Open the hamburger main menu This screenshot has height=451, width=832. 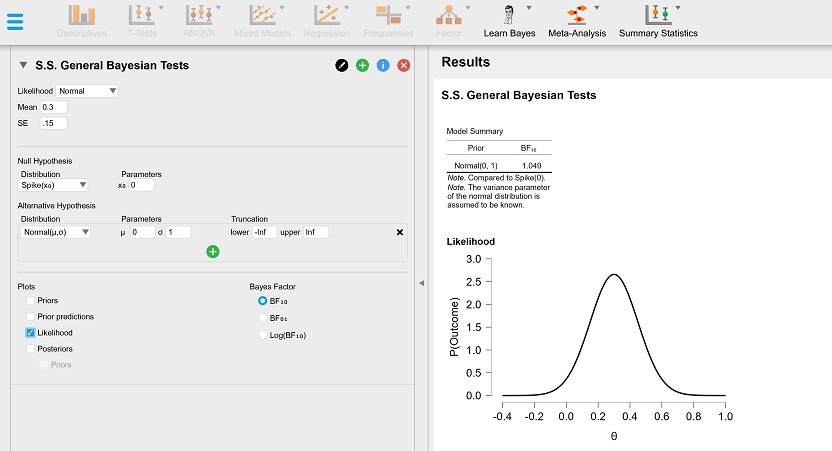(x=15, y=21)
